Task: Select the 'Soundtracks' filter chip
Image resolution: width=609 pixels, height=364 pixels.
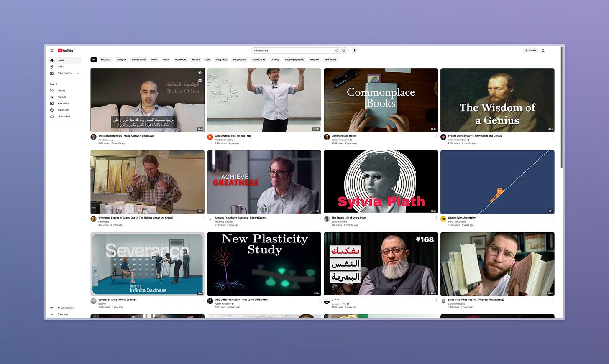Action: (x=258, y=59)
